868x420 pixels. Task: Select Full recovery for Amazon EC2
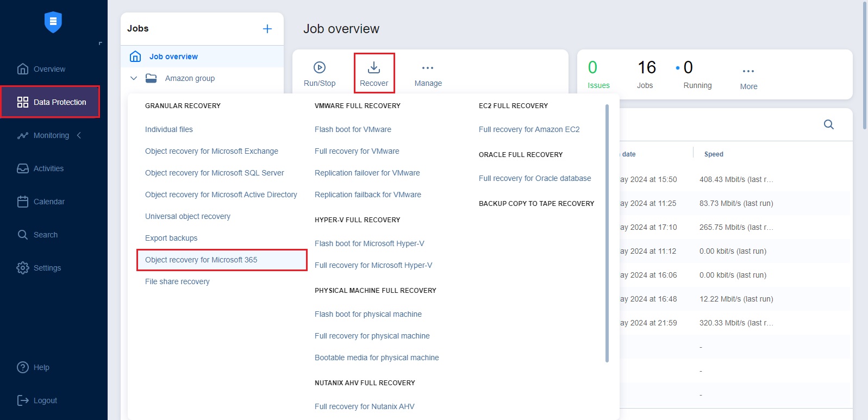point(529,129)
